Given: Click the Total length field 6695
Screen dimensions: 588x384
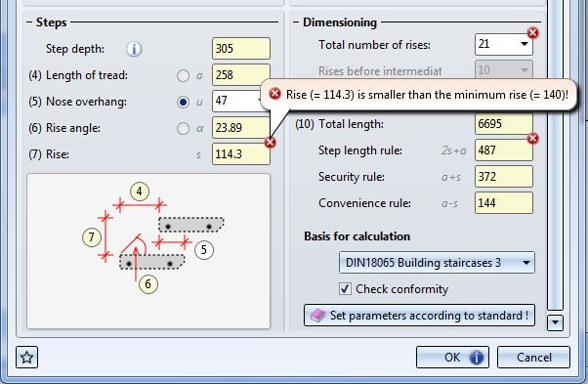Looking at the screenshot, I should [x=504, y=124].
